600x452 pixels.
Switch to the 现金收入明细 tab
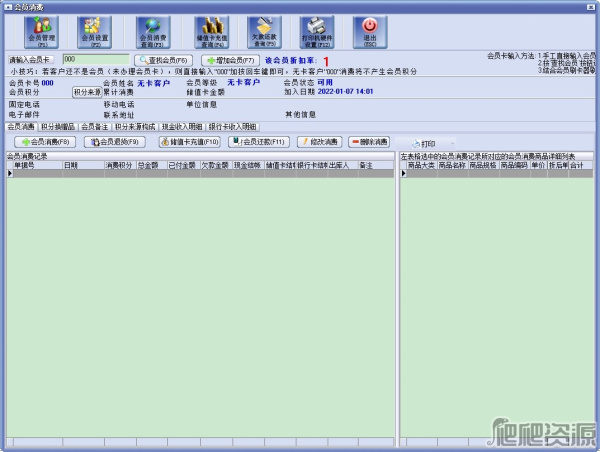(x=182, y=127)
